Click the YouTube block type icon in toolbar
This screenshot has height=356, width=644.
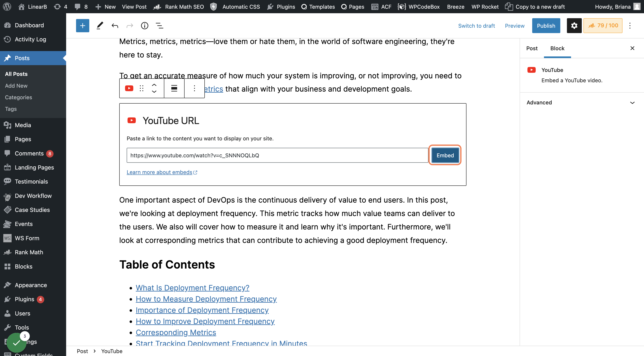[x=129, y=88]
